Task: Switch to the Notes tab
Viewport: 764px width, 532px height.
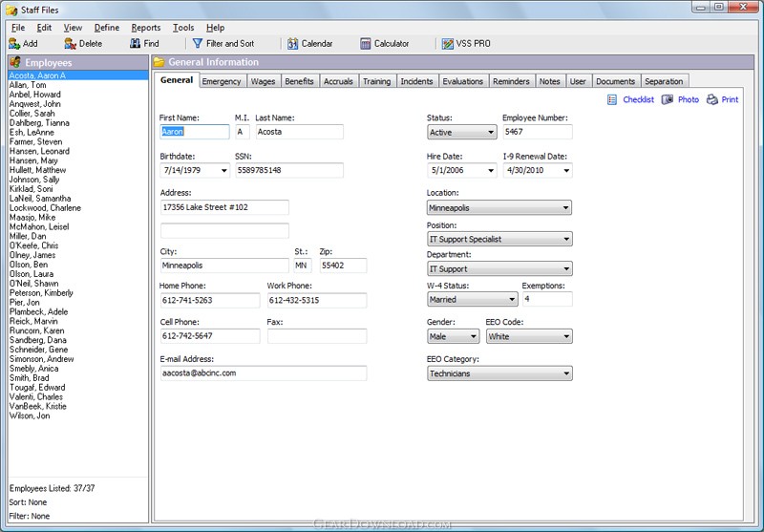Action: 550,81
